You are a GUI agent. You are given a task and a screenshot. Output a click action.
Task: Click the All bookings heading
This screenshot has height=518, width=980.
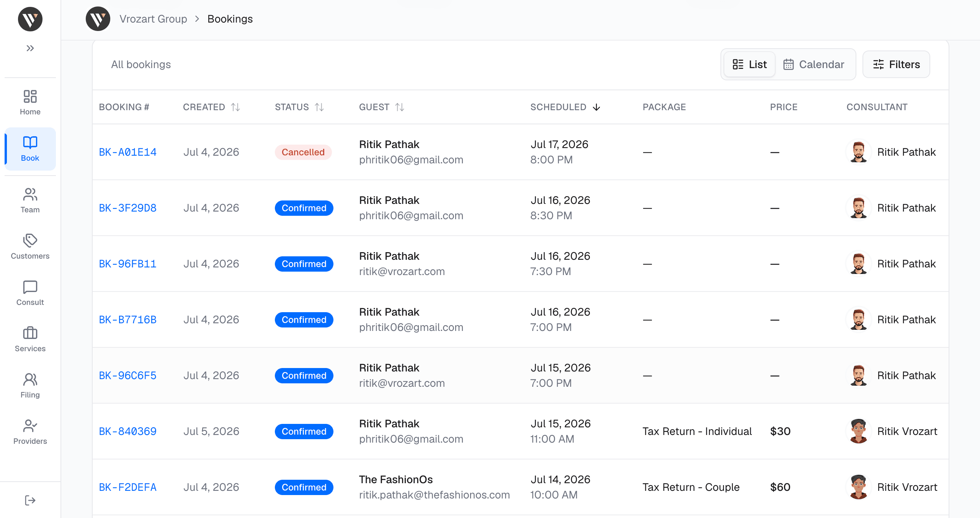[x=141, y=64]
